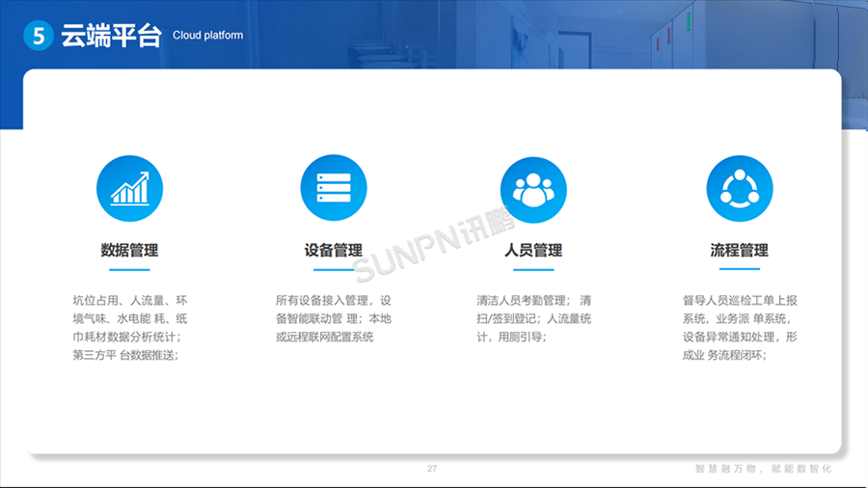
Task: Select the personnel management people icon
Action: point(533,188)
